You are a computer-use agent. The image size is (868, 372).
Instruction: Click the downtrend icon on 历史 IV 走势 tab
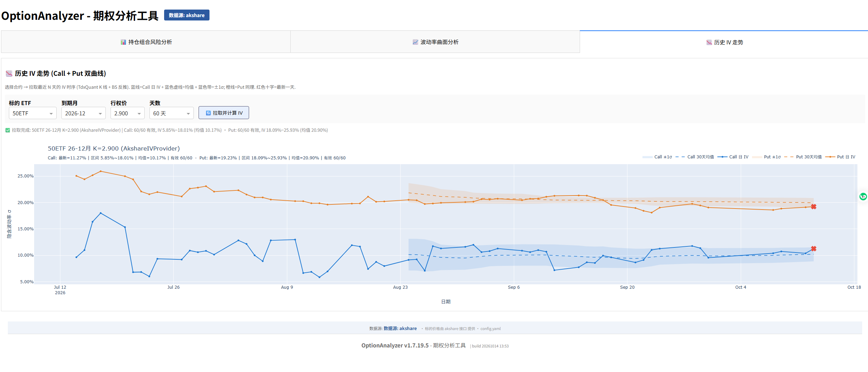(709, 42)
